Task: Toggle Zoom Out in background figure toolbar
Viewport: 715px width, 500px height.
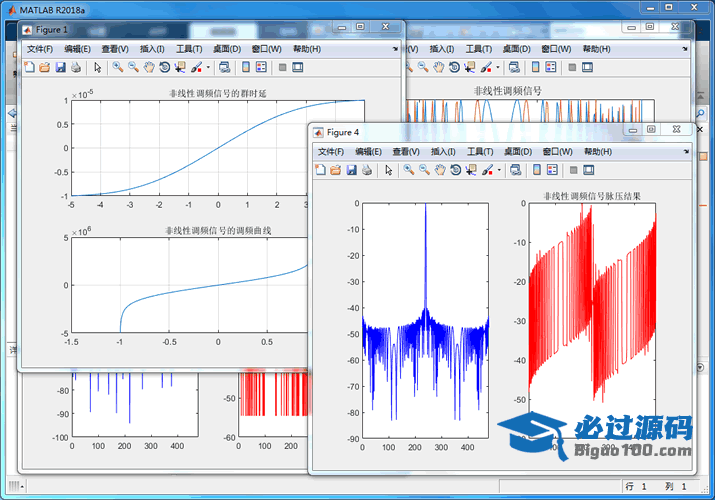Action: (423, 67)
